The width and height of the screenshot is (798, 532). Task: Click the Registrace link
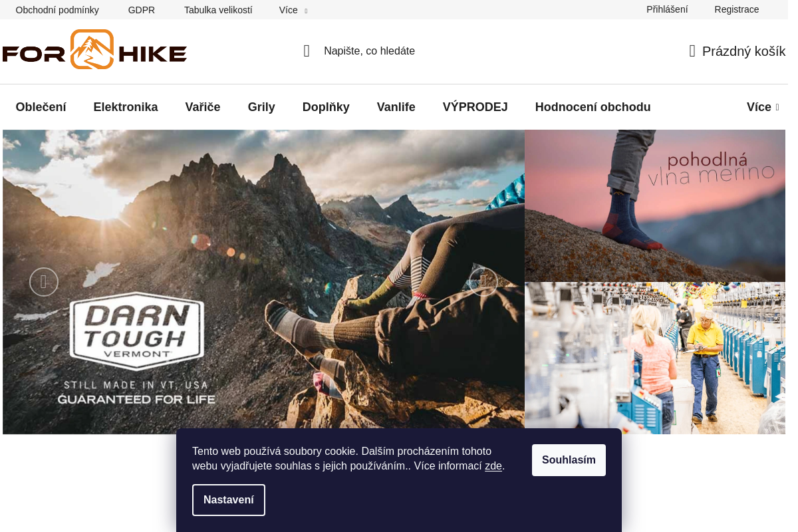point(737,9)
